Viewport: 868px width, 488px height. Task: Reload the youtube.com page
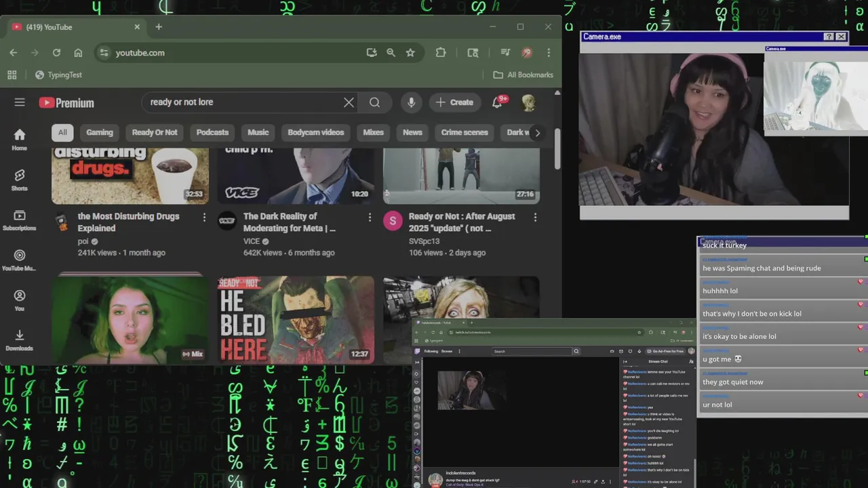[56, 52]
